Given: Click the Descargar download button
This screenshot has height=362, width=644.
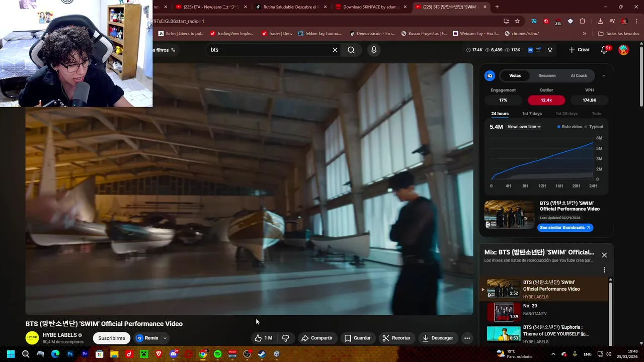Looking at the screenshot, I should click(x=438, y=338).
